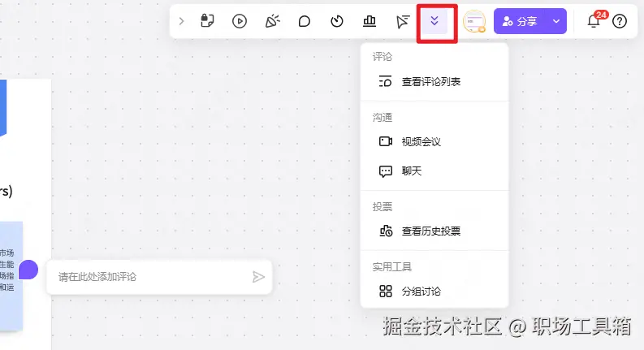Click the celebration confetti icon
The width and height of the screenshot is (644, 350).
(272, 21)
